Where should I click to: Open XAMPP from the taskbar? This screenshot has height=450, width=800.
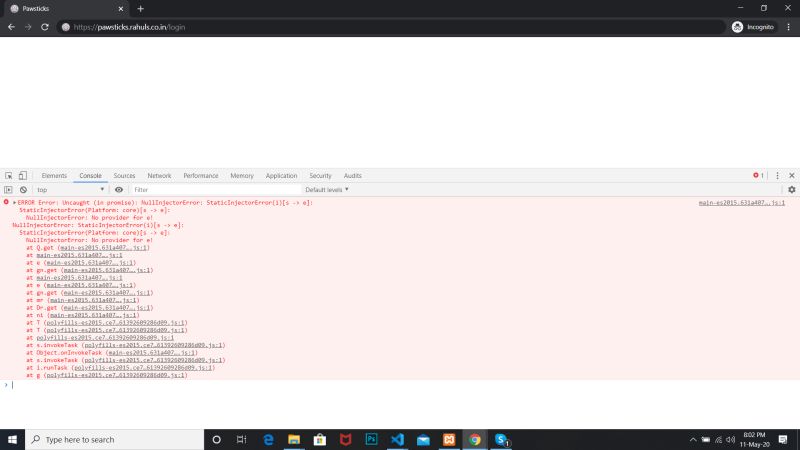pyautogui.click(x=449, y=439)
